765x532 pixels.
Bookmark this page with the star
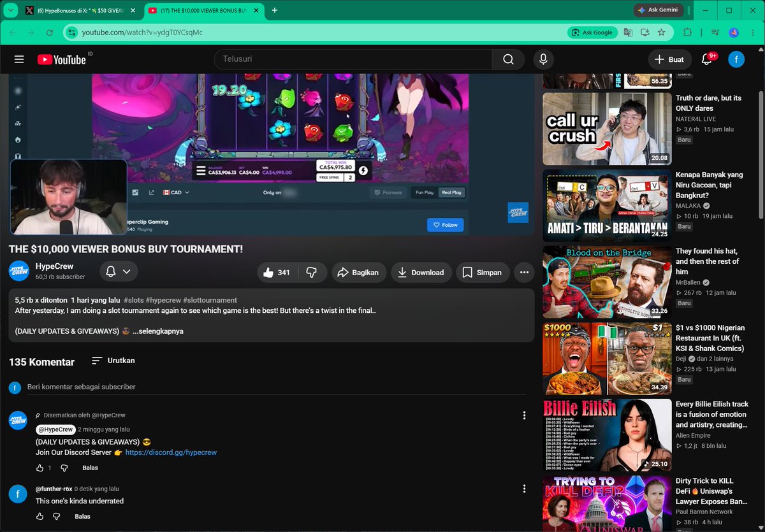(662, 32)
